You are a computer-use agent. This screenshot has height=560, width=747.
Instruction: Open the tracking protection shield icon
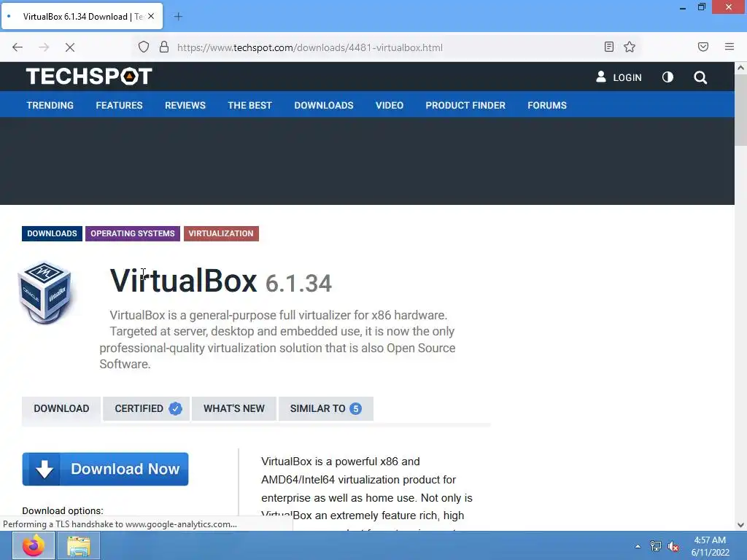[144, 47]
